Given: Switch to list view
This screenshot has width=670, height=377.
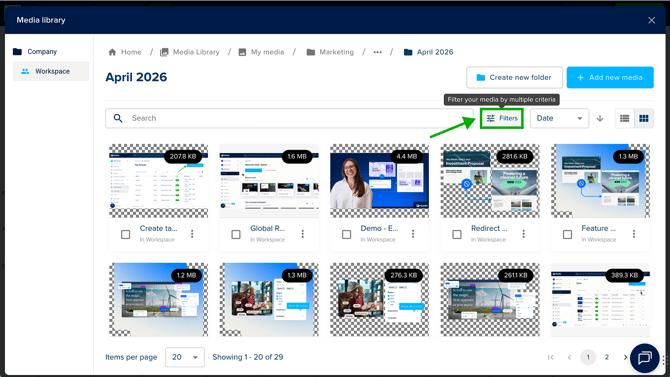Looking at the screenshot, I should click(624, 118).
